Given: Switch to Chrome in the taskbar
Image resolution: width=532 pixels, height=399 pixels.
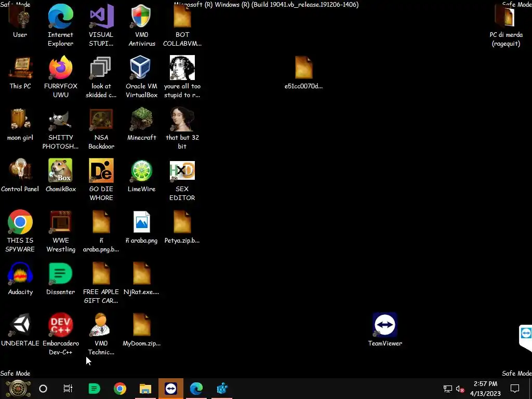Looking at the screenshot, I should pyautogui.click(x=120, y=389).
